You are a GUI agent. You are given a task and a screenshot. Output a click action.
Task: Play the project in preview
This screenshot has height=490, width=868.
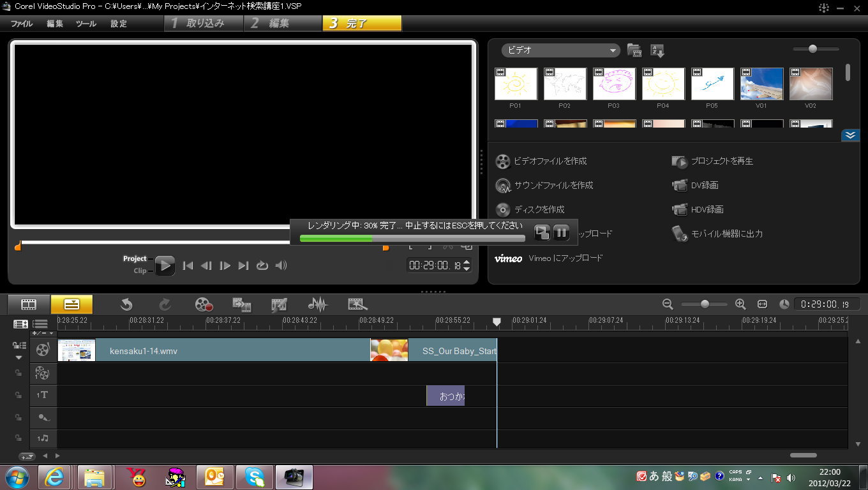(x=165, y=265)
